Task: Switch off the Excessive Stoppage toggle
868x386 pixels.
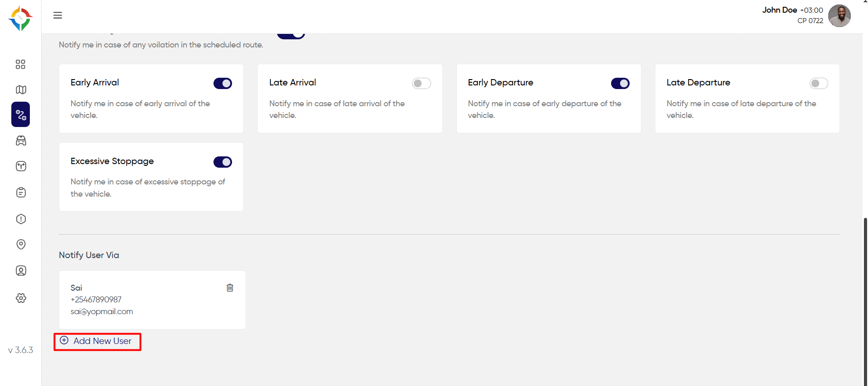Action: pos(223,162)
